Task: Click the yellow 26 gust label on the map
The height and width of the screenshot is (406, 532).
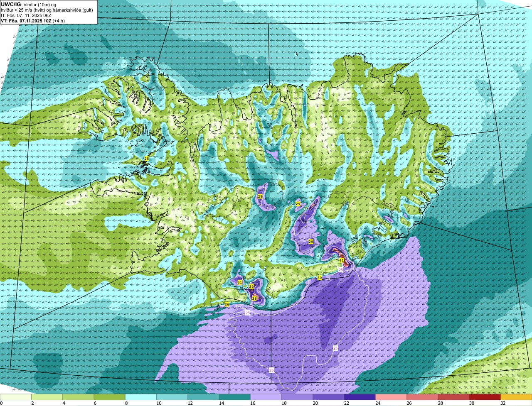Action: click(227, 304)
